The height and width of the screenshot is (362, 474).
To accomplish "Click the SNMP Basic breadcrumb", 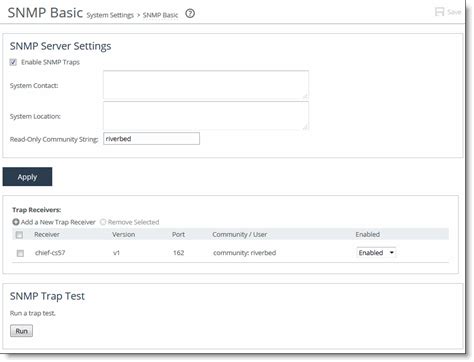I will point(160,15).
